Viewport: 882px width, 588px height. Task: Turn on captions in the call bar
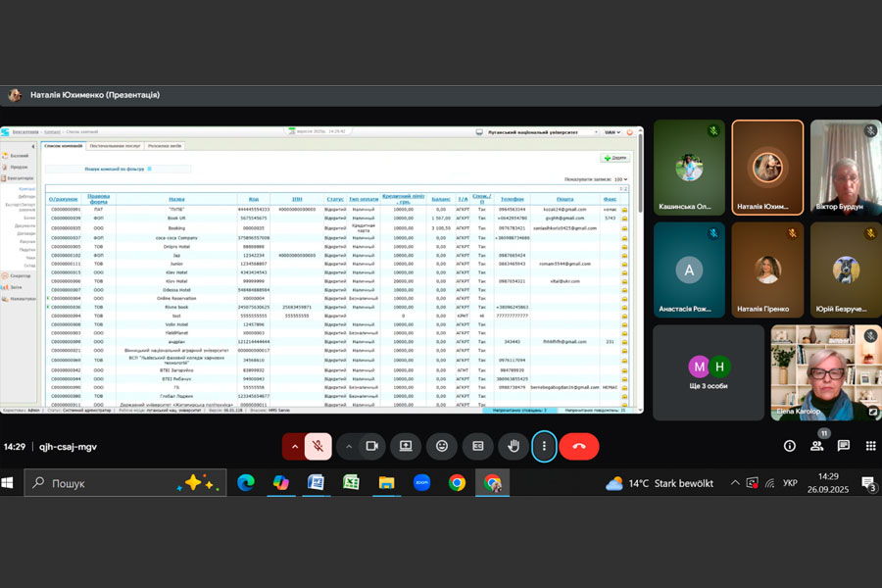click(477, 446)
